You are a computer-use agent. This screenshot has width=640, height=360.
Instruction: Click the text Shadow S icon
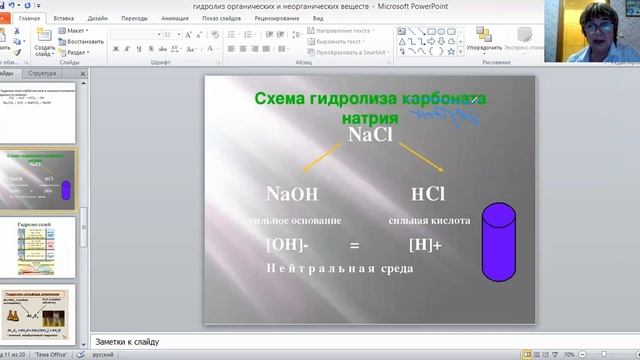click(x=151, y=49)
